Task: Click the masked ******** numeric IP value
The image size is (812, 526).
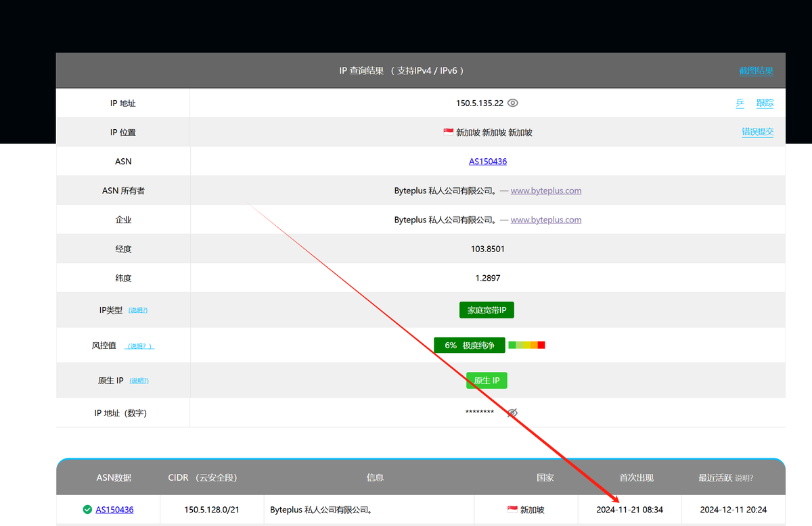Action: (x=480, y=412)
